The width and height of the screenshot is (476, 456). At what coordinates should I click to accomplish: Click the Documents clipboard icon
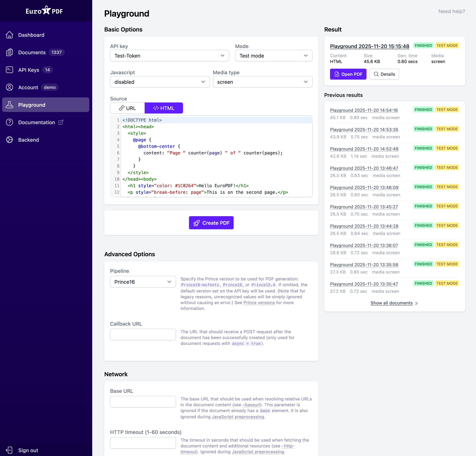(9, 52)
